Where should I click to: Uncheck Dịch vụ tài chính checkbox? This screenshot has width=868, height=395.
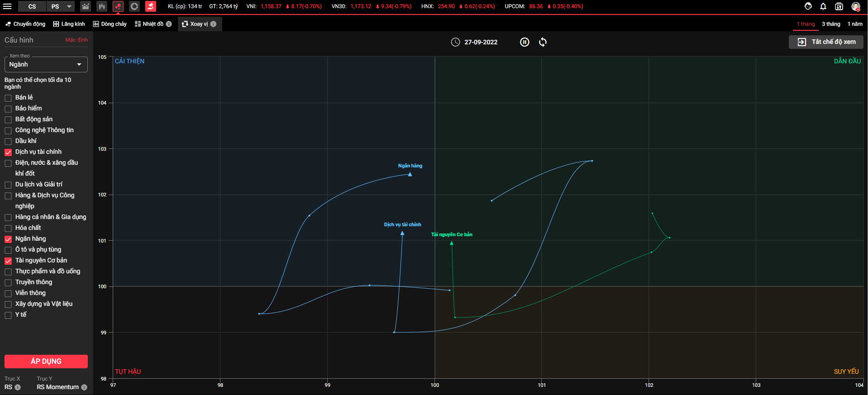(8, 152)
